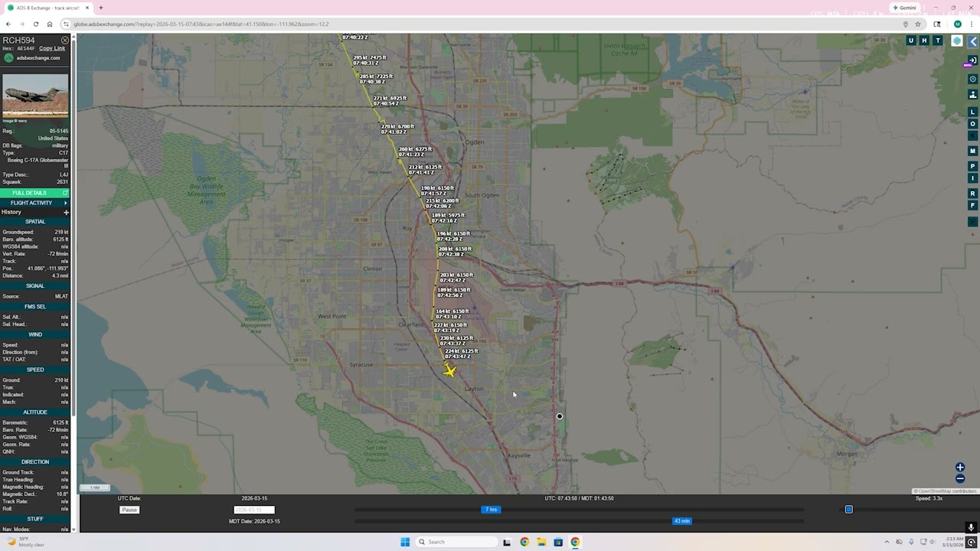Click the Copy Link link
Viewport: 980px width, 551px height.
[x=52, y=48]
